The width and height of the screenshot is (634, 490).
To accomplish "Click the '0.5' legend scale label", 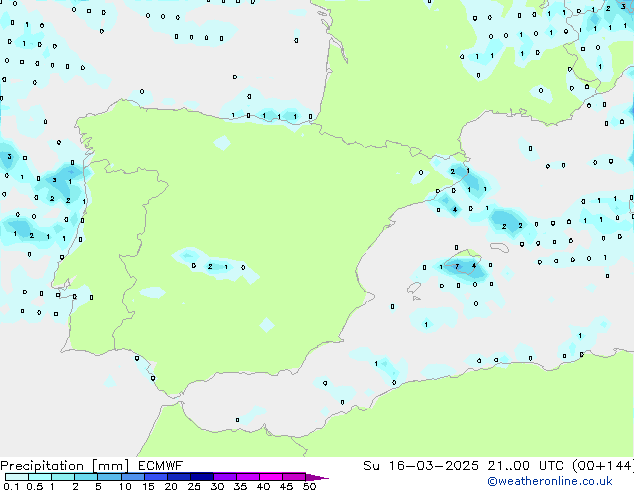I will pos(34,486).
